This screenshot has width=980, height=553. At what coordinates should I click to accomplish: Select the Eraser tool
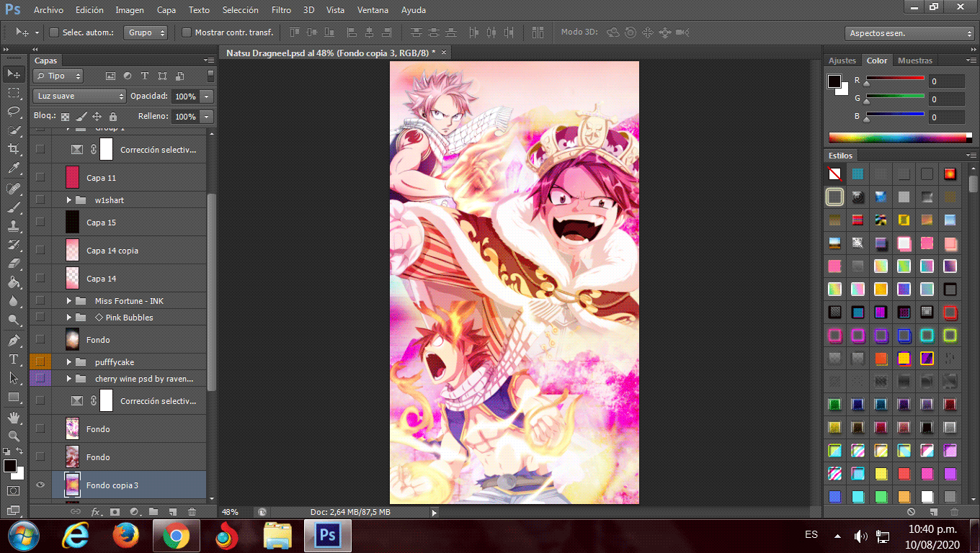point(13,264)
